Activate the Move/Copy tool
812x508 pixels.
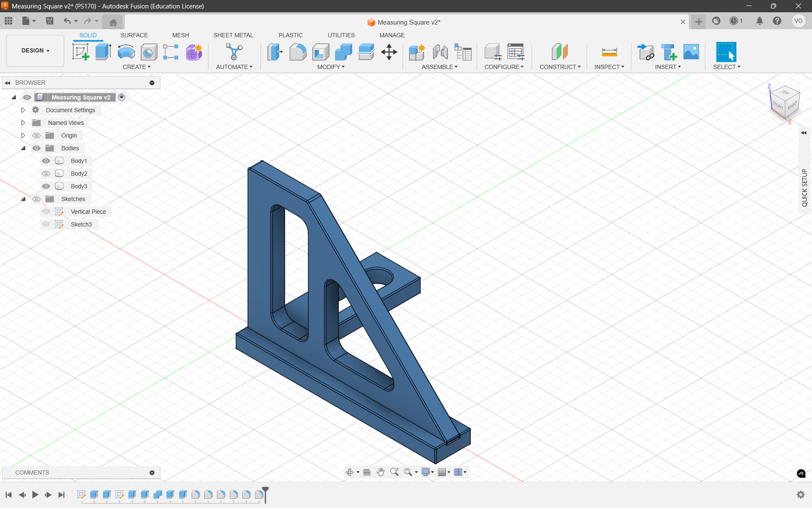389,52
